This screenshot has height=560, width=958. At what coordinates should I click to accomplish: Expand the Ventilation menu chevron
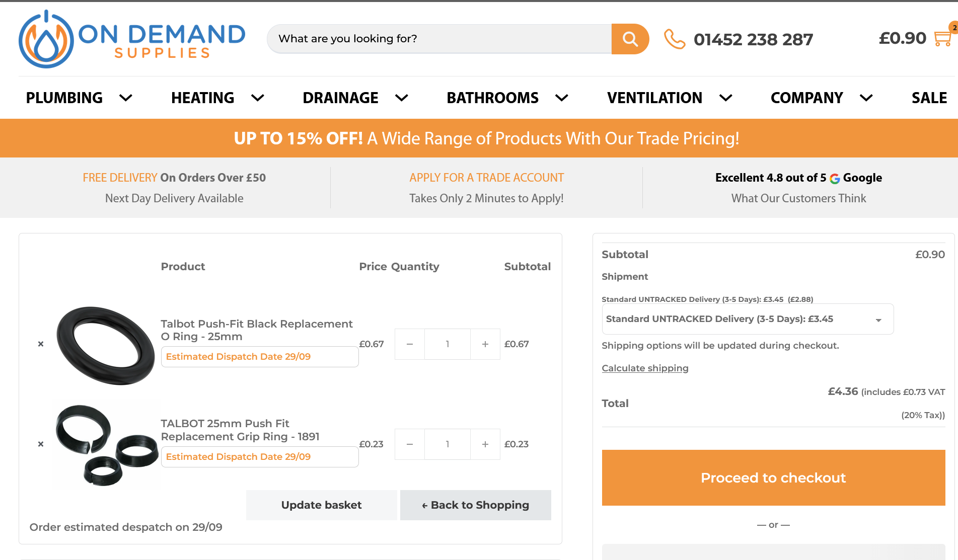726,98
